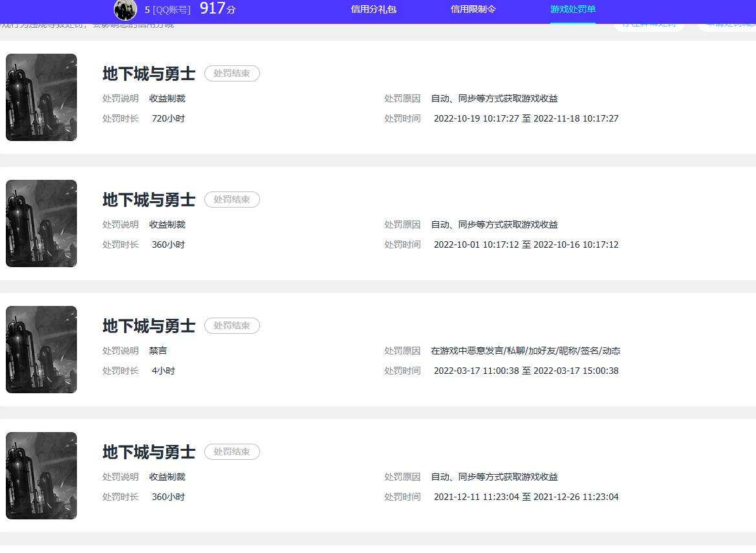Click 地下城与勇士 title of 2022-10-01 penalty

(x=149, y=200)
